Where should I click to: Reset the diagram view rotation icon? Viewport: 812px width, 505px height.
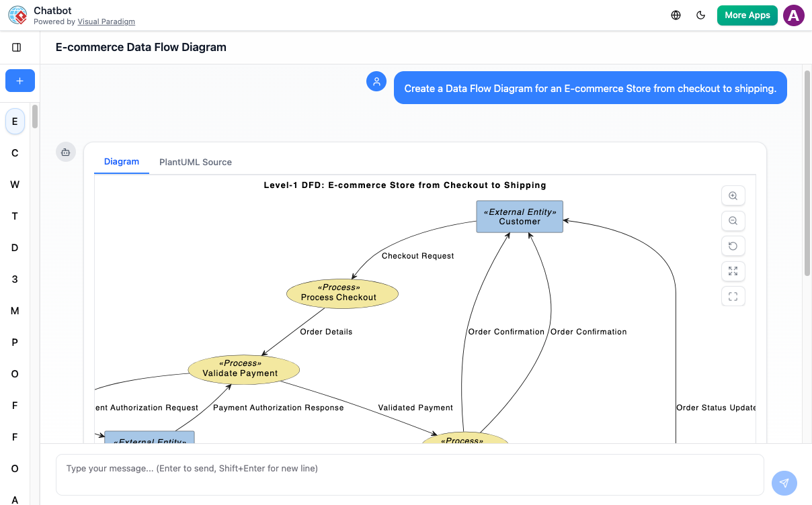733,246
